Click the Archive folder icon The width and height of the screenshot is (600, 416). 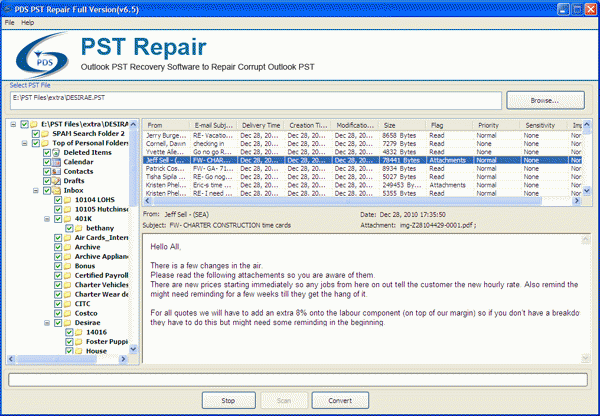pos(68,247)
